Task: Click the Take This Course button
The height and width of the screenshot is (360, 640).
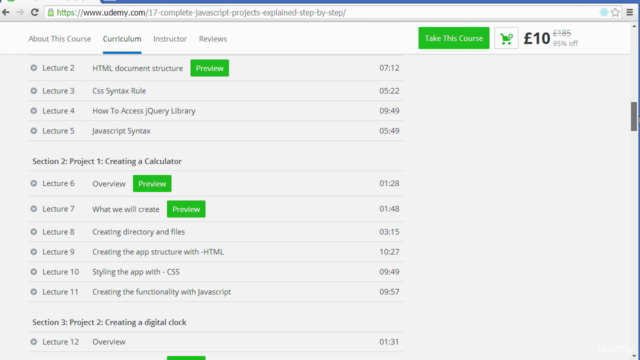Action: coord(453,38)
